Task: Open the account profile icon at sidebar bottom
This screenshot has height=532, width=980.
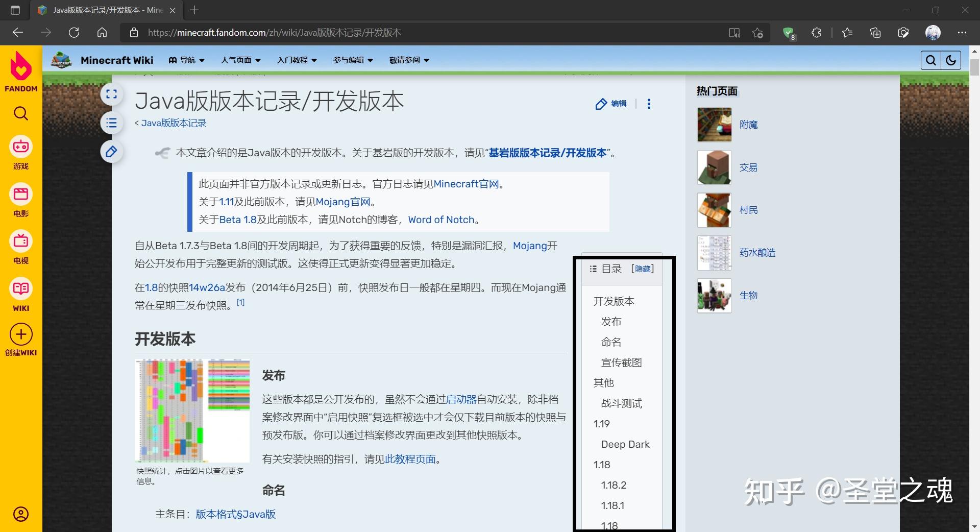Action: coord(20,514)
